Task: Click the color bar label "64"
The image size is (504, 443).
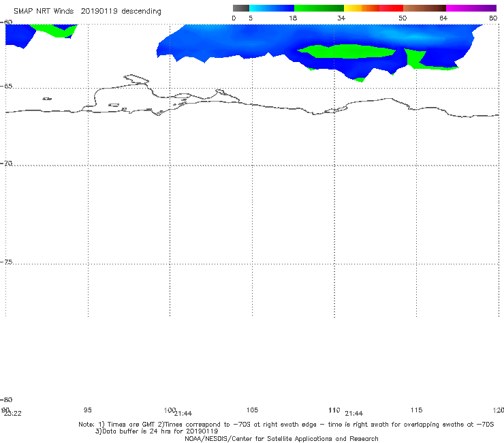Action: pyautogui.click(x=443, y=18)
